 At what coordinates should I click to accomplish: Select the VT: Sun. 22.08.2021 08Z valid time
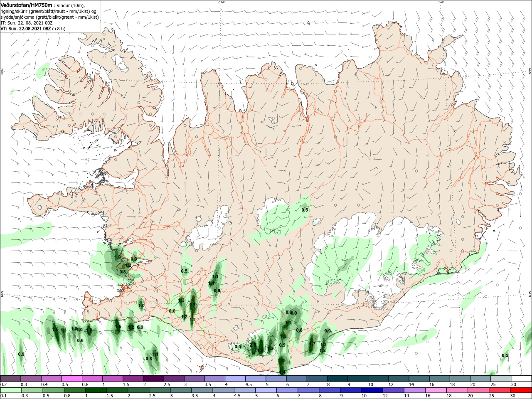pos(26,29)
